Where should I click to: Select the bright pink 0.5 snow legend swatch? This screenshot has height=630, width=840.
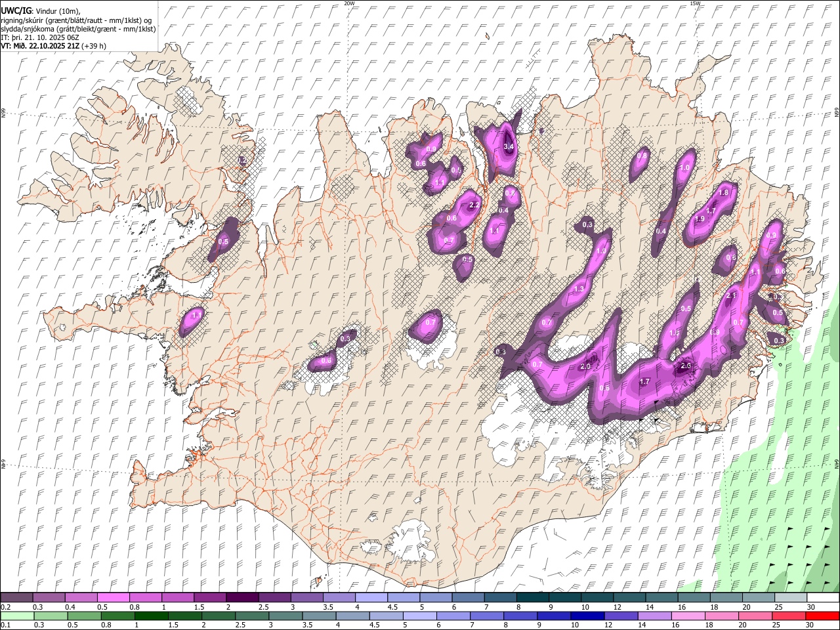click(113, 598)
